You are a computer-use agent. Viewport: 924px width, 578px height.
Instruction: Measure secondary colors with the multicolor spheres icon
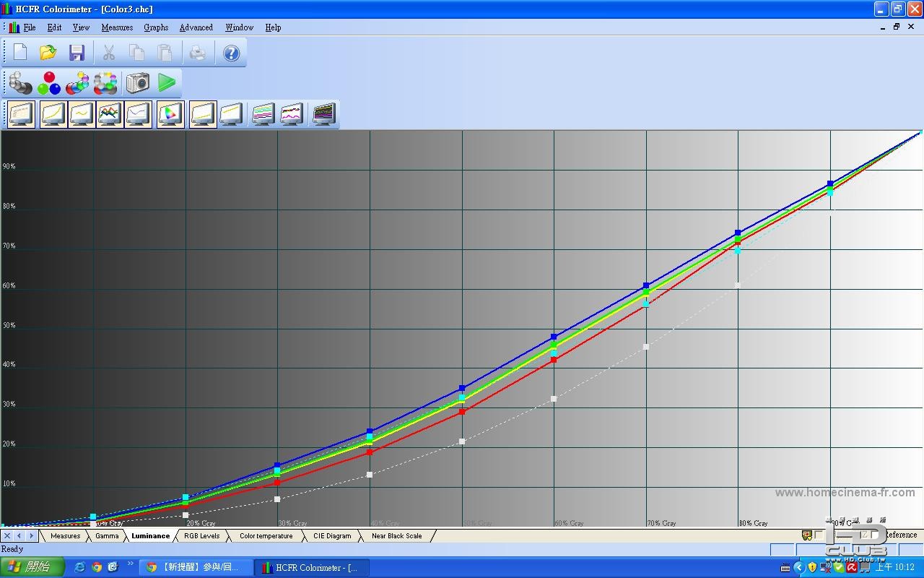click(x=77, y=83)
